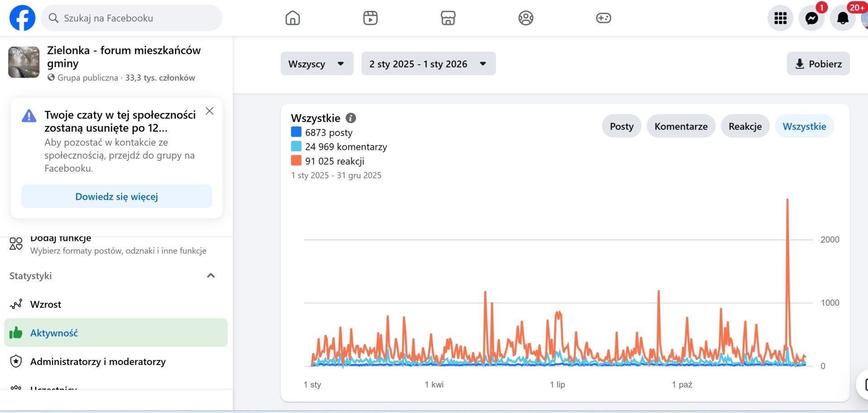Open the Gaming icon
Screen dimensions: 868x413
[x=603, y=18]
